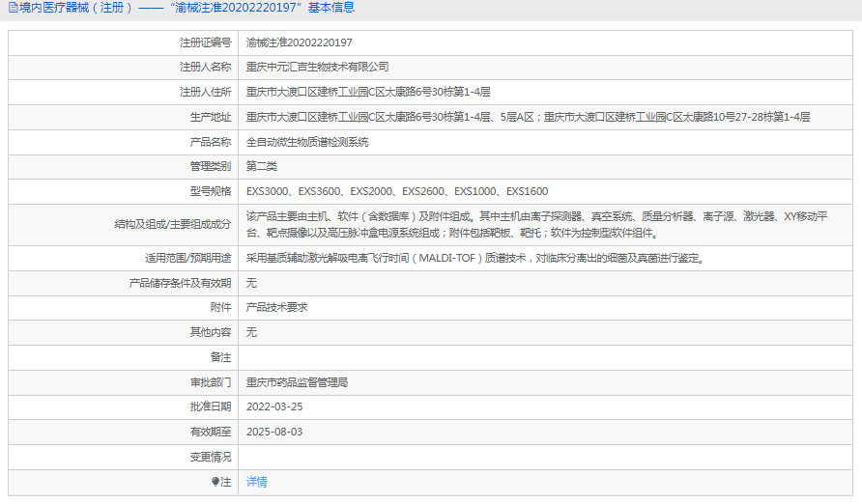Click the 注册人住所 label
Screen dimensions: 862x504
pyautogui.click(x=206, y=93)
